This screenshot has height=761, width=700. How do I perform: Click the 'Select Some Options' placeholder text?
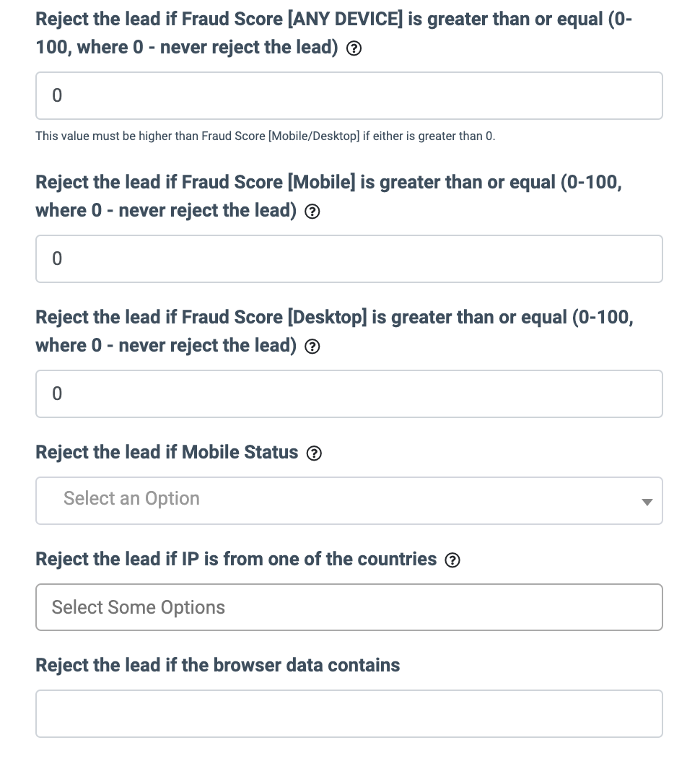[139, 607]
